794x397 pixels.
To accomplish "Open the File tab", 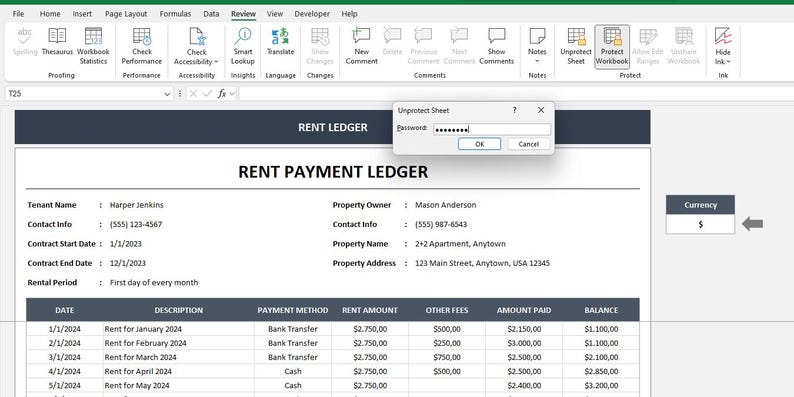I will 18,14.
